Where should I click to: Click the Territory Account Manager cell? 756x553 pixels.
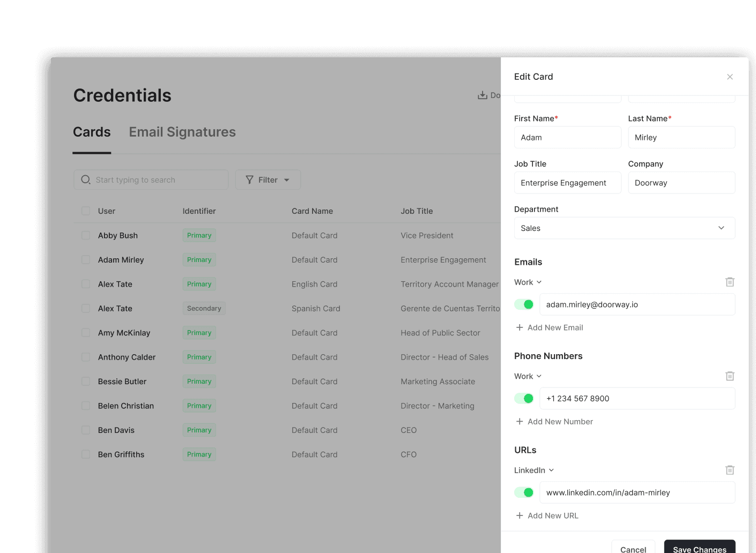[x=449, y=284]
